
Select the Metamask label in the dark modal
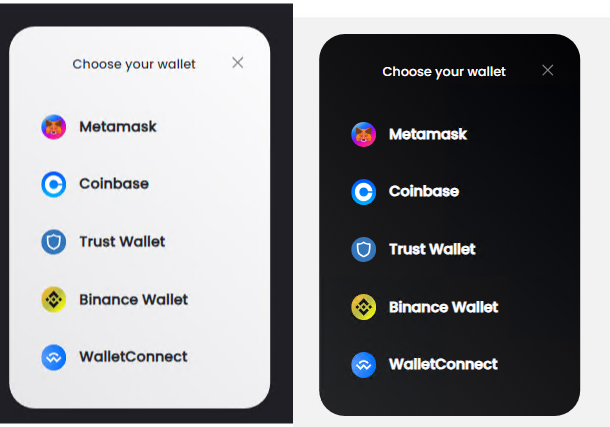pos(428,134)
